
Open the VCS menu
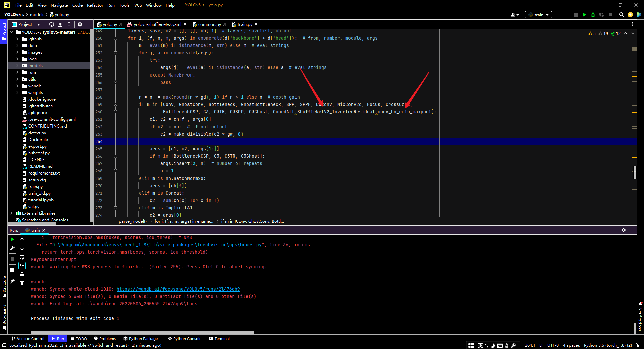[138, 5]
